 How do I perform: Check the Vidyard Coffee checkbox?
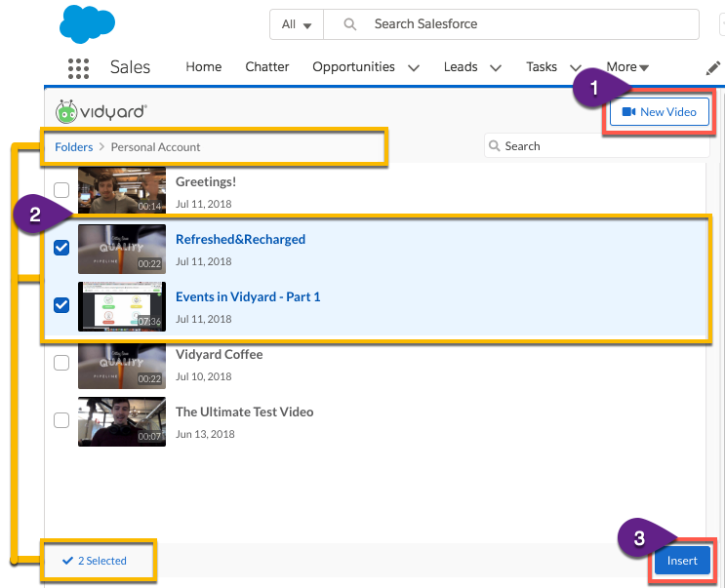click(61, 363)
